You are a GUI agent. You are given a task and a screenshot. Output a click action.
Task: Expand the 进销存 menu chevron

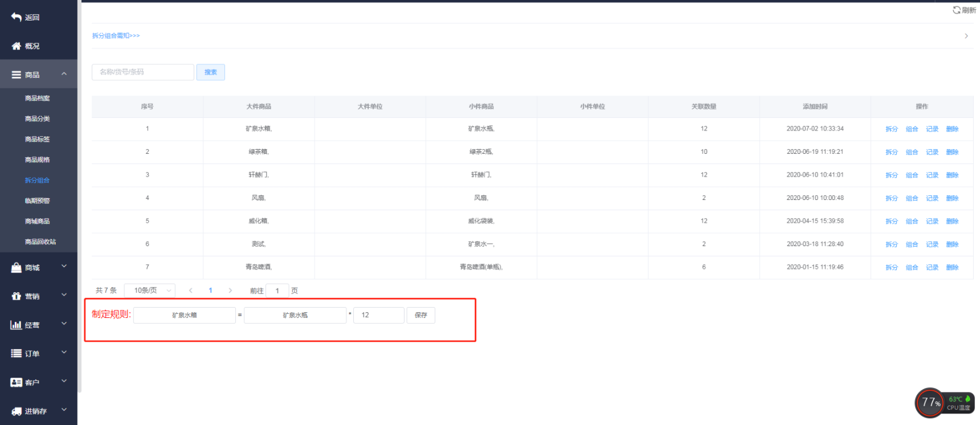(x=64, y=410)
